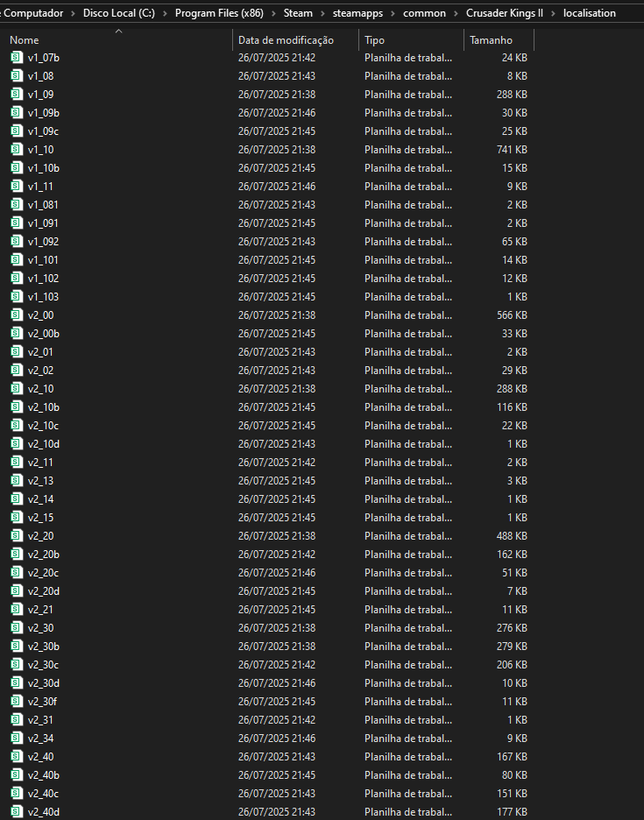Screen dimensions: 644x820
Task: Expand the chevron after Computador breadcrumb
Action: coord(74,13)
